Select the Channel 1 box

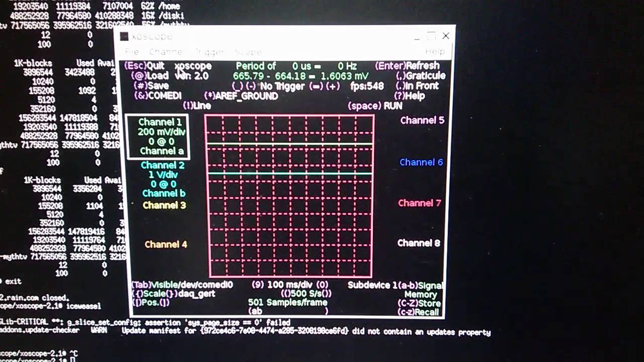157,136
